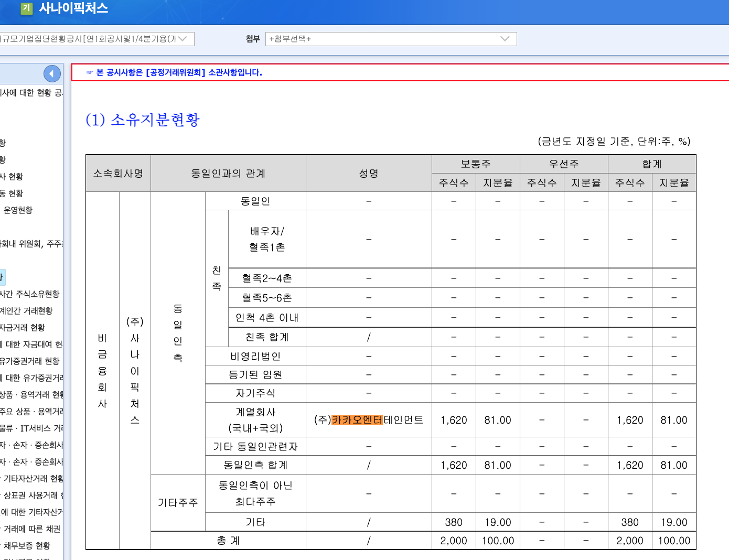The image size is (729, 560).
Task: Click the 380 보통주 shares cell in 기타 row
Action: point(454,522)
